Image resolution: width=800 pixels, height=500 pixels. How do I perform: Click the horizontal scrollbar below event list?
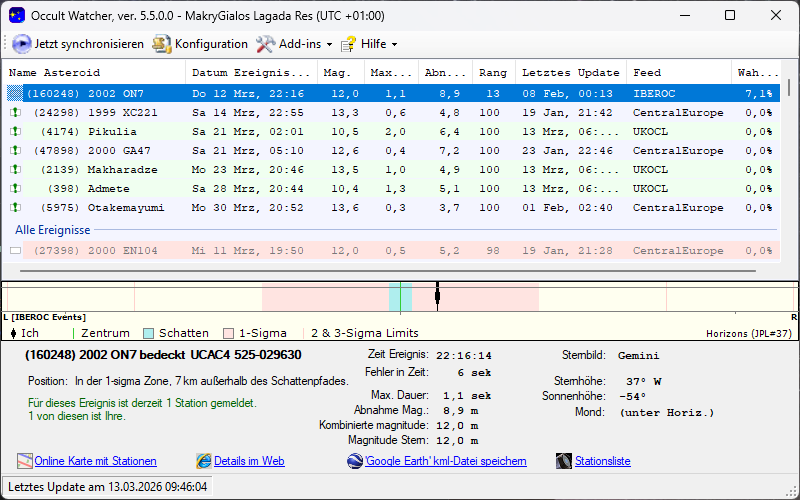coord(388,271)
